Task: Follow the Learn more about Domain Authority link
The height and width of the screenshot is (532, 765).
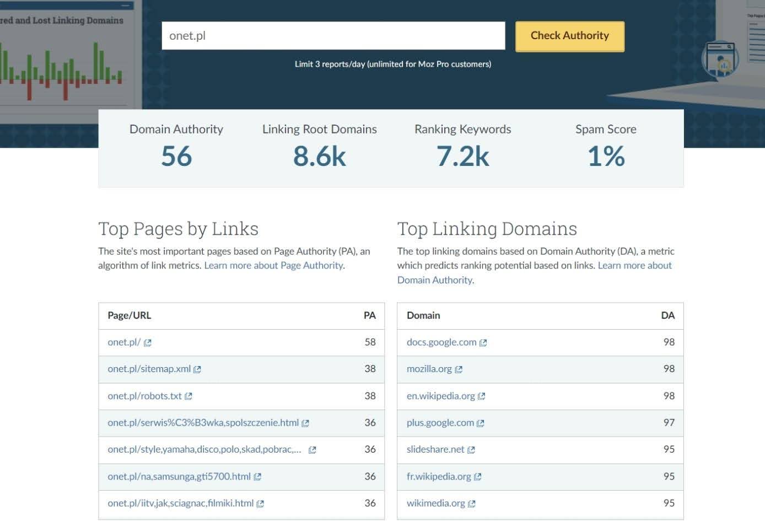Action: (x=535, y=272)
